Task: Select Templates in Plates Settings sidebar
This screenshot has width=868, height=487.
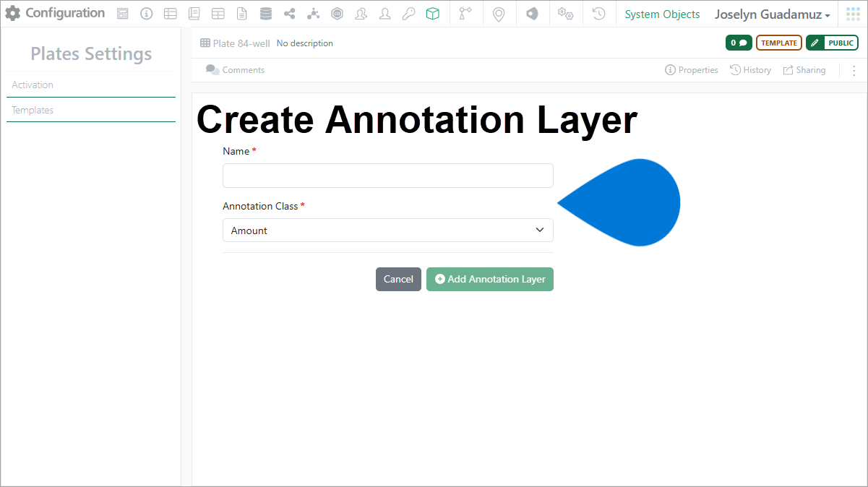Action: pos(33,111)
